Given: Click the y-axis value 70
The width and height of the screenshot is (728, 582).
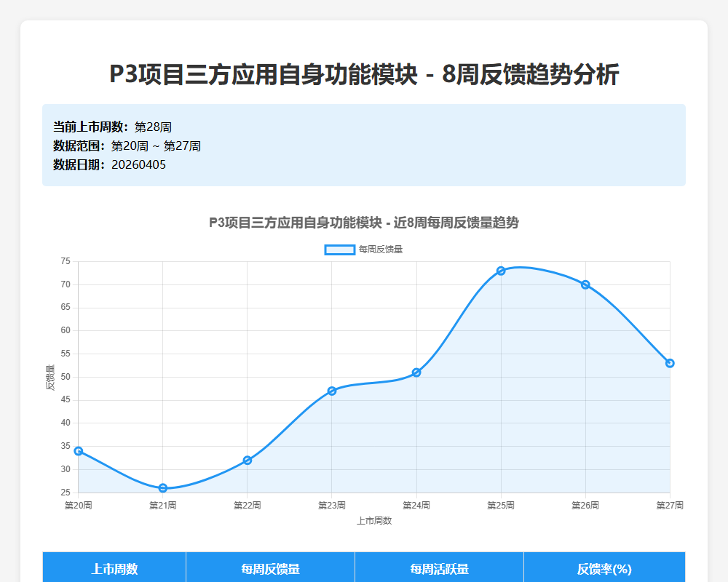Looking at the screenshot, I should point(66,284).
